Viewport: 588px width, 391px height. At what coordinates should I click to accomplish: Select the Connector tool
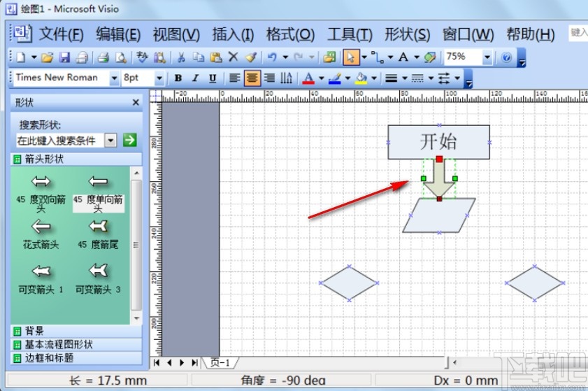tap(378, 57)
